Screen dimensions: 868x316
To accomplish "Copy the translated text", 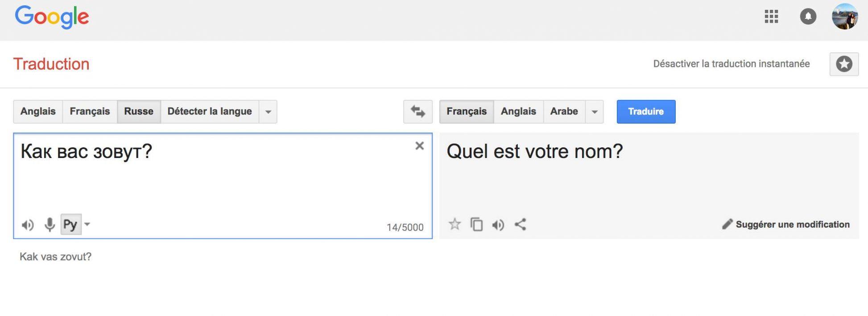I will pyautogui.click(x=476, y=225).
